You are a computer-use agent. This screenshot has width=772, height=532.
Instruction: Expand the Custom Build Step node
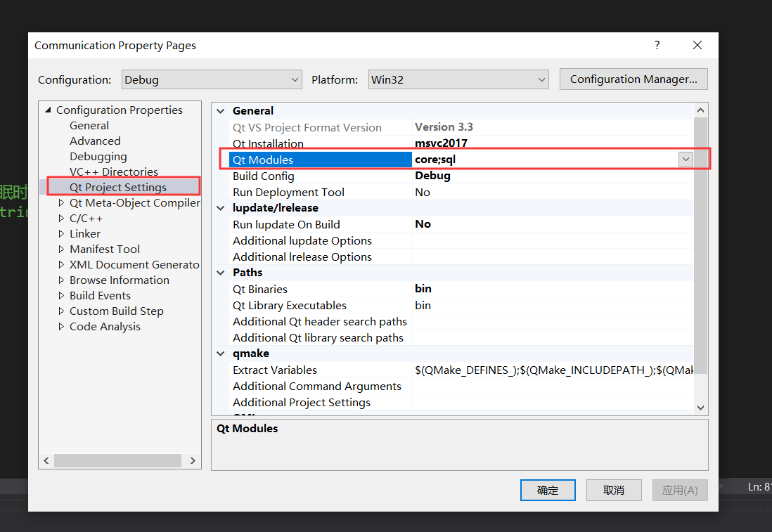click(61, 311)
